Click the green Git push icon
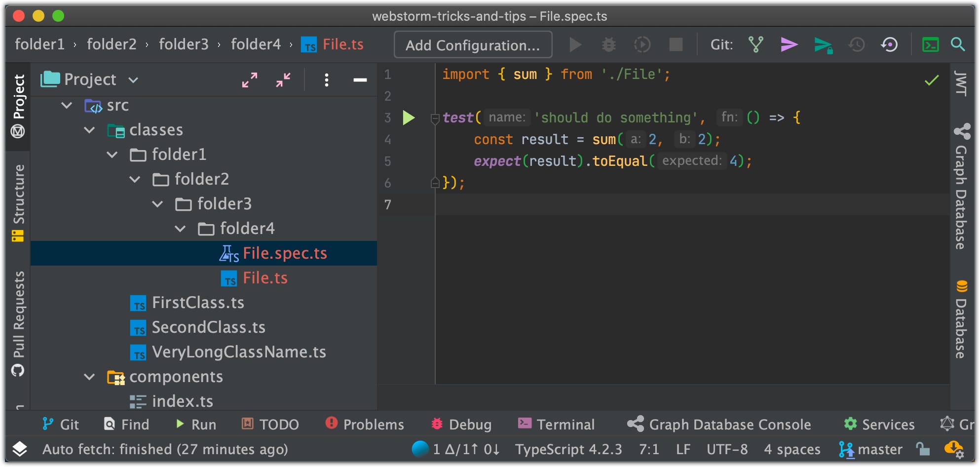Image resolution: width=980 pixels, height=467 pixels. (x=823, y=45)
